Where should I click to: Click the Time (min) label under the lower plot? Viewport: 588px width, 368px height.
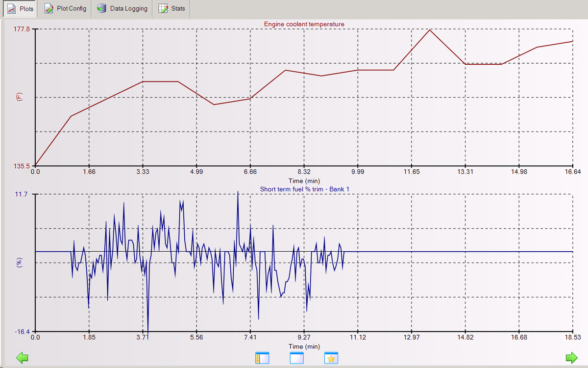click(305, 347)
